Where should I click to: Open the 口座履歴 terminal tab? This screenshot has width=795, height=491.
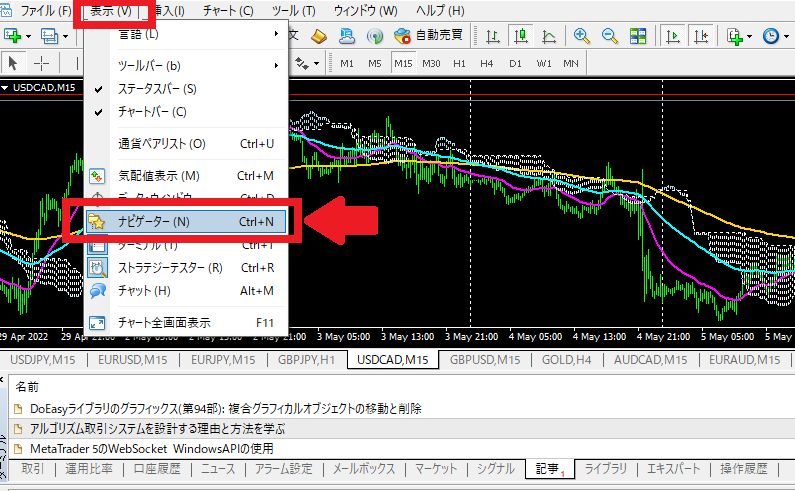tap(157, 469)
